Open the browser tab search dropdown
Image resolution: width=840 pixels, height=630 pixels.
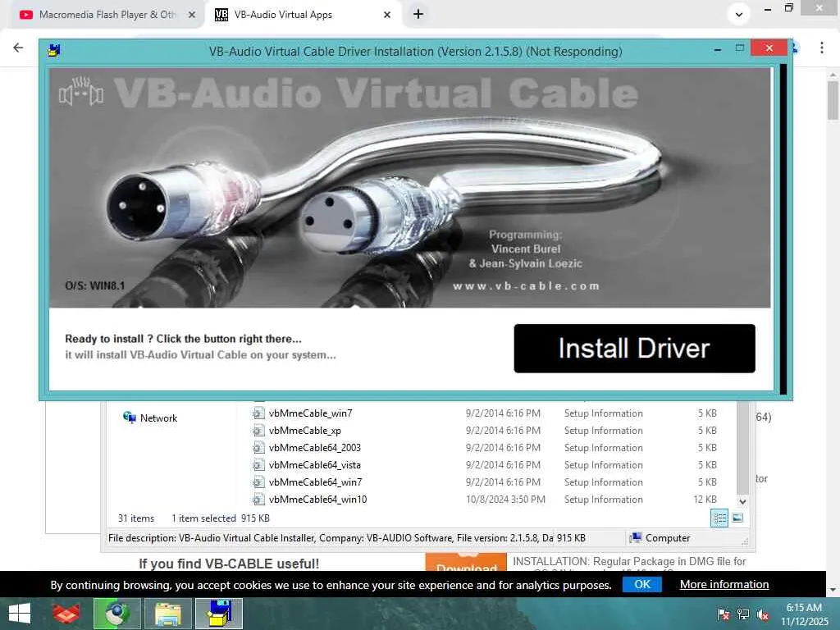[739, 15]
